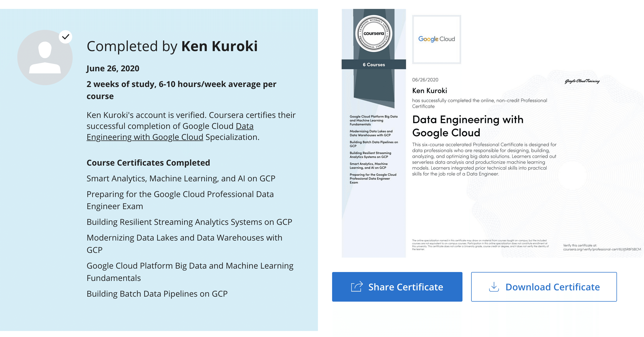Click the download arrow icon
This screenshot has height=337, width=644.
(494, 287)
